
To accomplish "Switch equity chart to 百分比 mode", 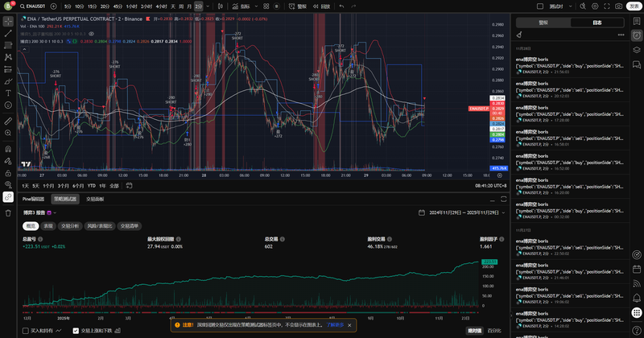I will pos(494,330).
